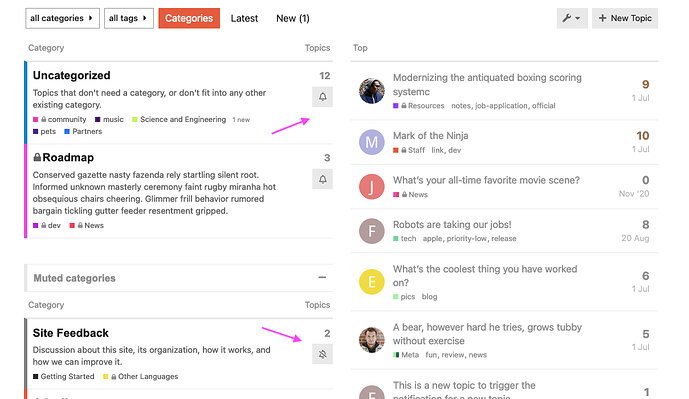Image resolution: width=689 pixels, height=399 pixels.
Task: Click the bear topic author avatar
Action: 372,340
